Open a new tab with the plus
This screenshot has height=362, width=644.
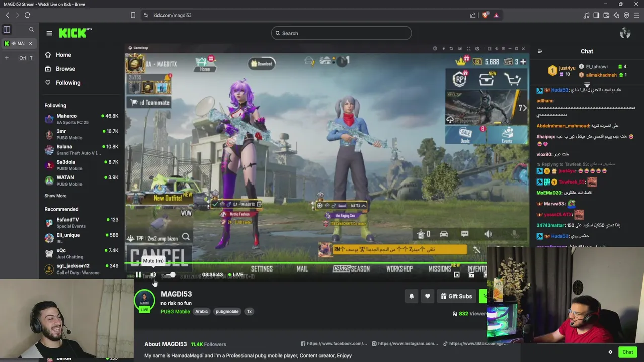coord(7,58)
